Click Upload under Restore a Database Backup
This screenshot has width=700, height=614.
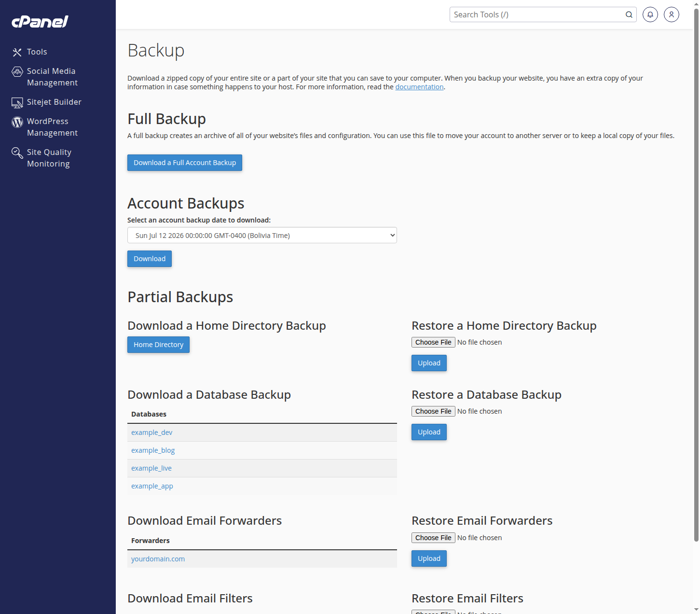click(x=429, y=432)
